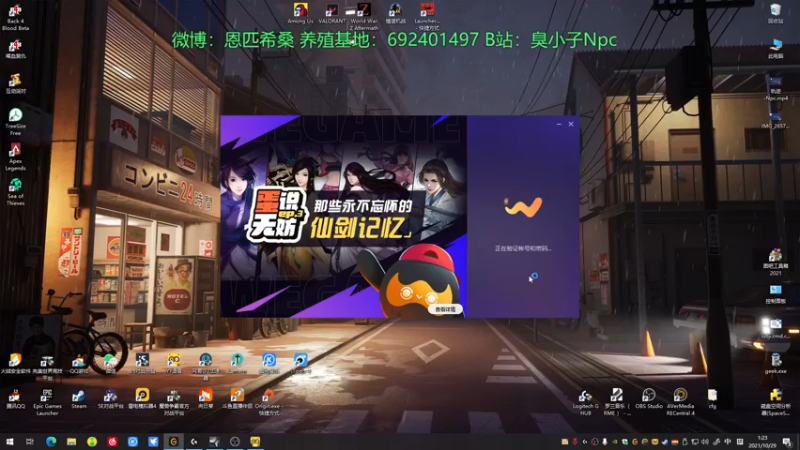Open the Origin.exe shortcut icon
Viewport: 800px width, 450px height.
pyautogui.click(x=268, y=402)
